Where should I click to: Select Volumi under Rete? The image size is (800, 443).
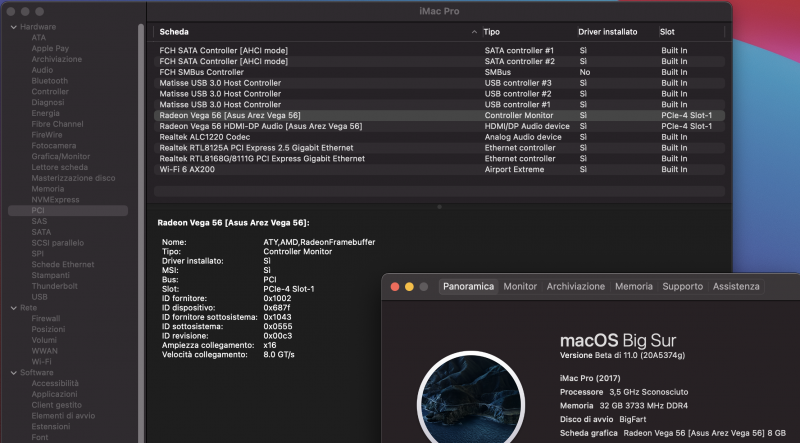click(x=44, y=340)
